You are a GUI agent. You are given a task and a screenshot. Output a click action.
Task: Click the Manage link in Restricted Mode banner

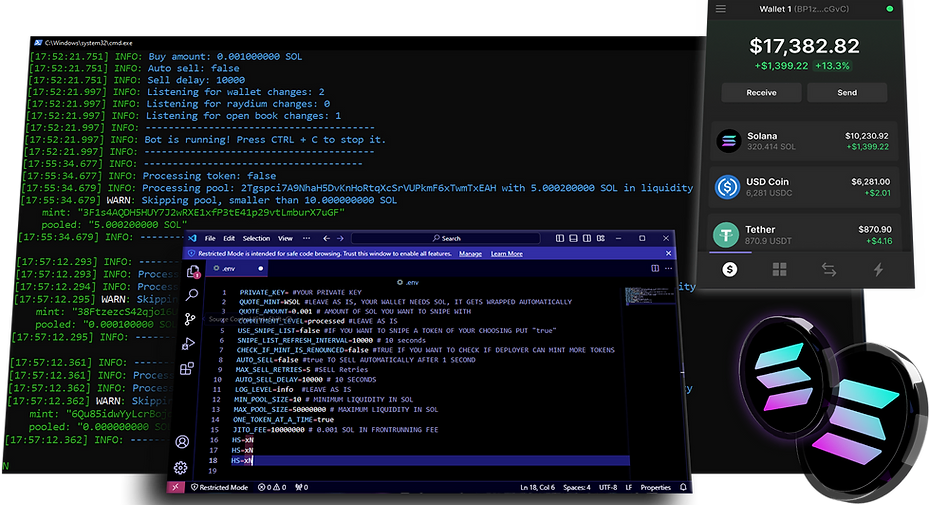point(470,254)
